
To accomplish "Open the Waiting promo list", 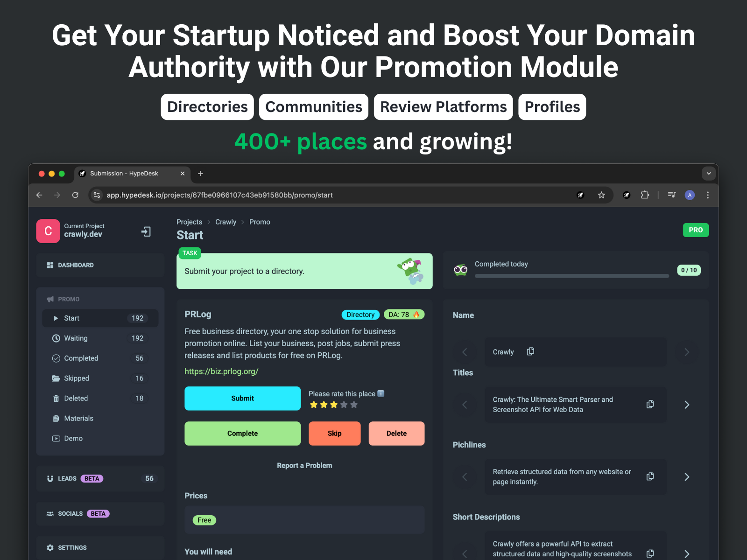I will pyautogui.click(x=76, y=338).
